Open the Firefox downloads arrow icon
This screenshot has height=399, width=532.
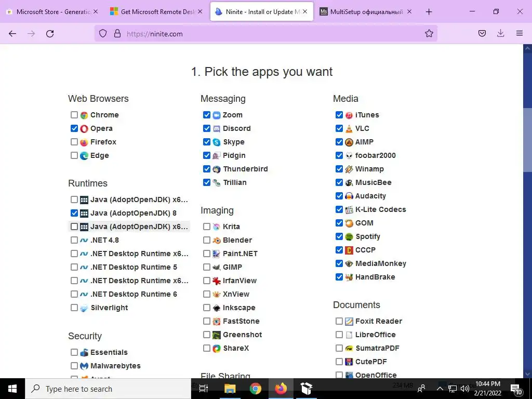500,33
